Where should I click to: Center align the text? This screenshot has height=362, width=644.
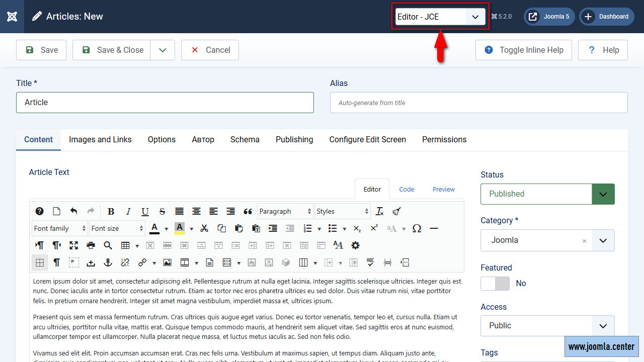point(196,211)
